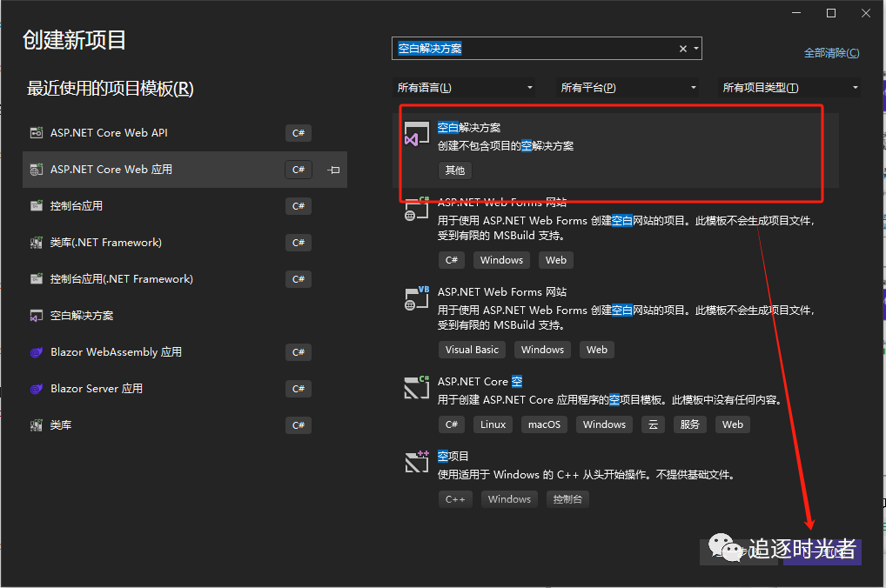The height and width of the screenshot is (588, 886).
Task: Click the 控制台应用(.NET Framework) icon
Action: pyautogui.click(x=37, y=279)
